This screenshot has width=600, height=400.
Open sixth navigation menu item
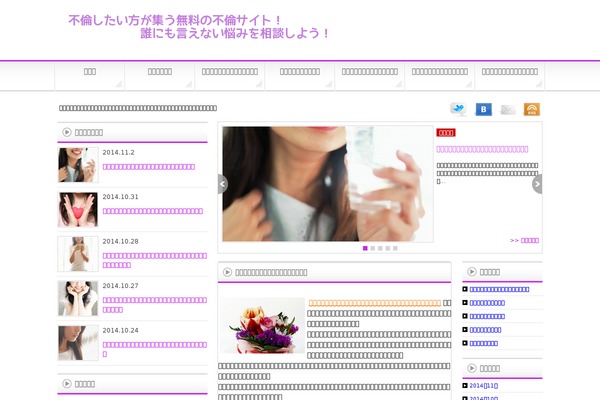[440, 76]
